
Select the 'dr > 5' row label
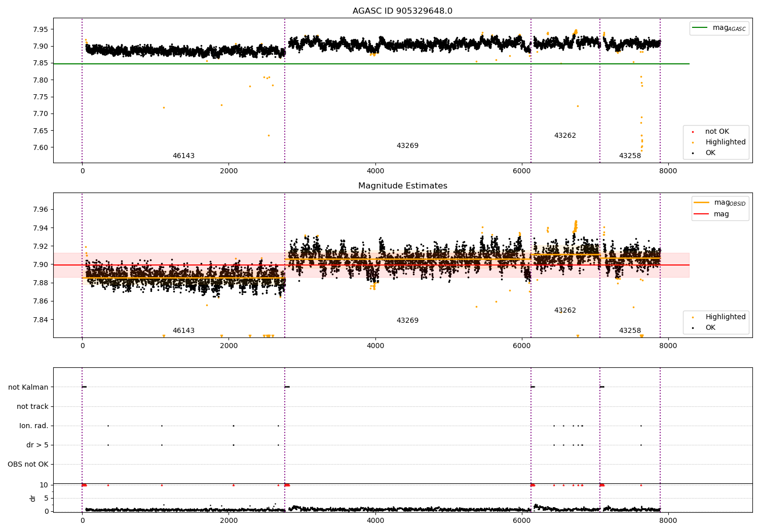[x=37, y=445]
